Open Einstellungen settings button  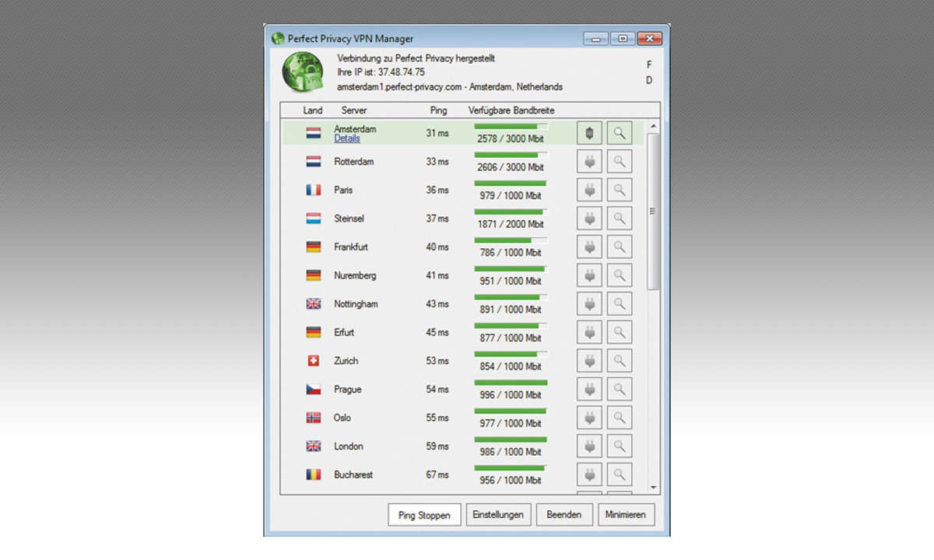(x=499, y=515)
